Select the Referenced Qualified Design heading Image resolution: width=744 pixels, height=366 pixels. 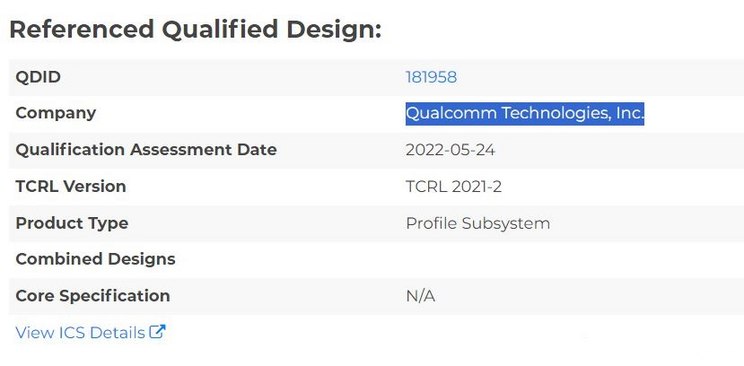click(x=195, y=29)
